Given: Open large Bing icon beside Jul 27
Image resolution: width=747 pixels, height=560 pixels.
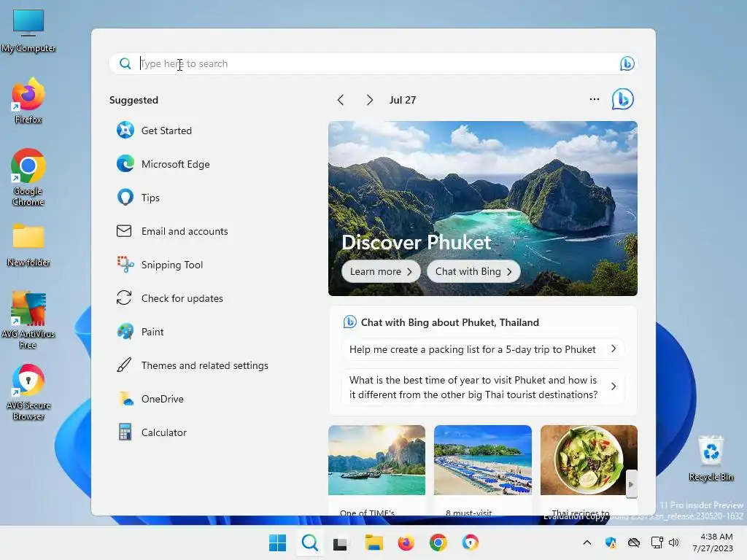Looking at the screenshot, I should pyautogui.click(x=623, y=99).
